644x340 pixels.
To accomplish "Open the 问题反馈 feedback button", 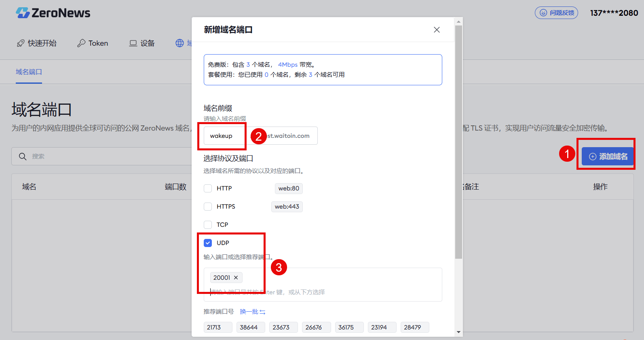I will (556, 13).
